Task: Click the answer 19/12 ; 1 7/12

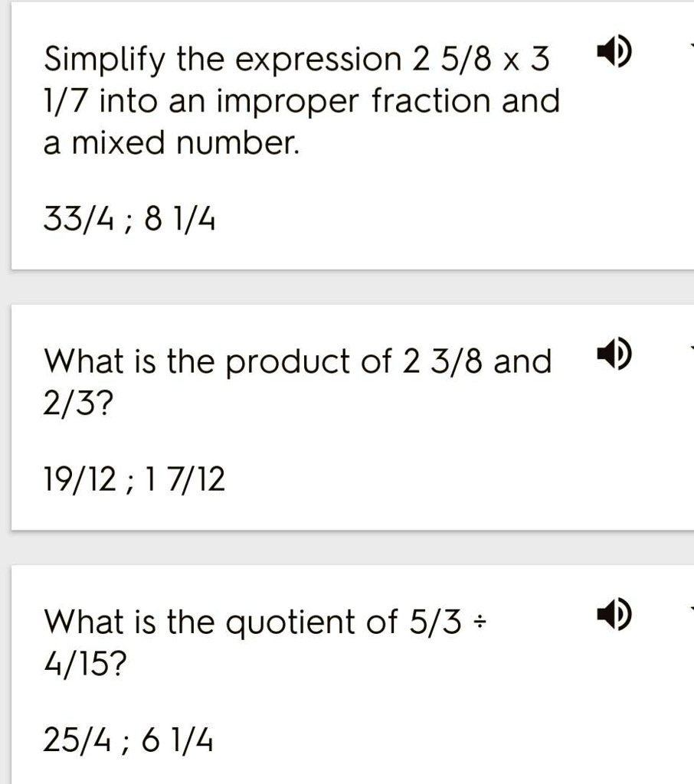Action: click(x=134, y=479)
